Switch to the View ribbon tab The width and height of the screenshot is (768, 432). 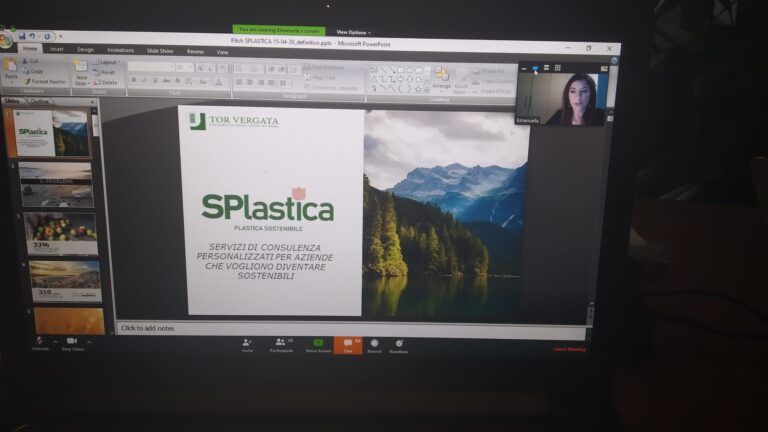pyautogui.click(x=222, y=52)
